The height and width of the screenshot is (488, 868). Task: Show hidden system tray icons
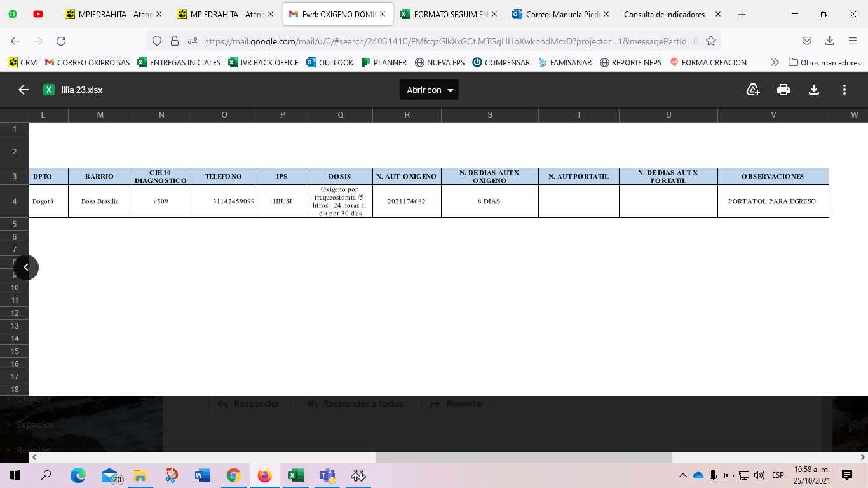coord(682,475)
